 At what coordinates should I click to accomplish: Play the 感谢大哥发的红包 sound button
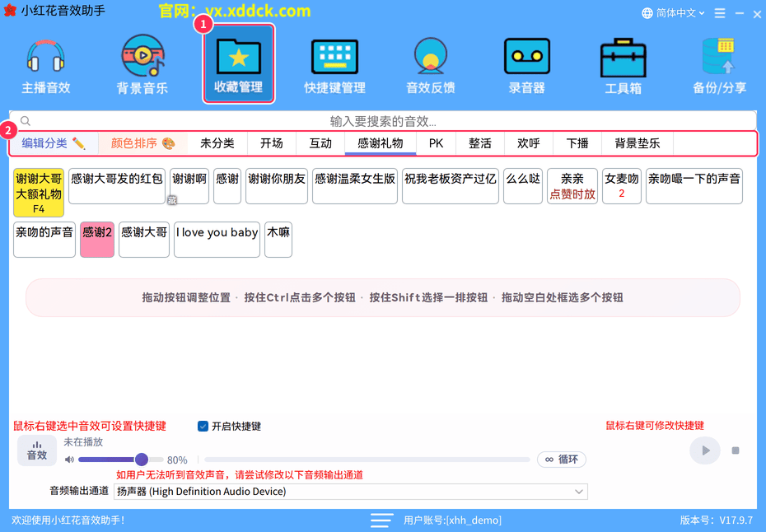point(117,186)
